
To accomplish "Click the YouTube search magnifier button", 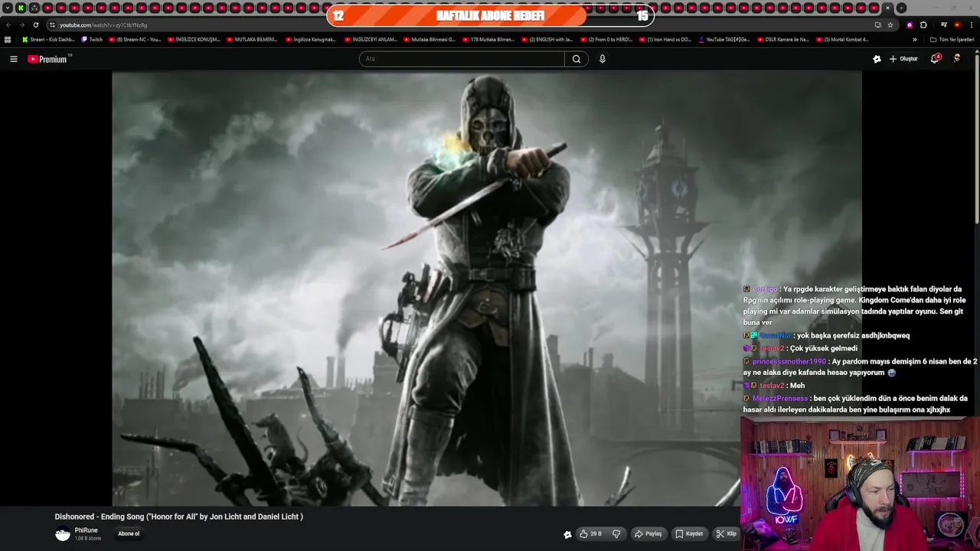I will (x=577, y=59).
